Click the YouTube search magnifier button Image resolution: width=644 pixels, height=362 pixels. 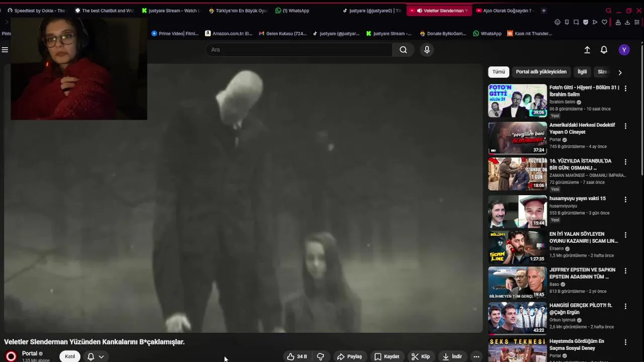[403, 50]
